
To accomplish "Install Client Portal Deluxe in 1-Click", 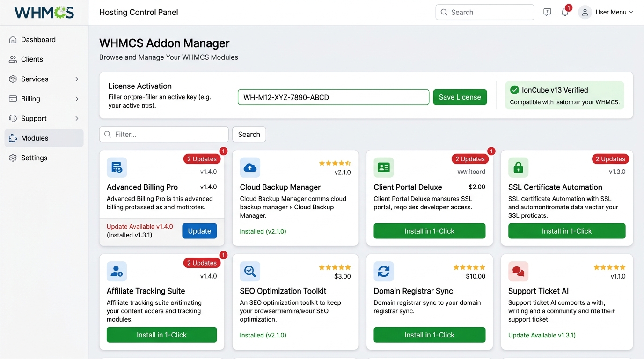I will tap(429, 231).
